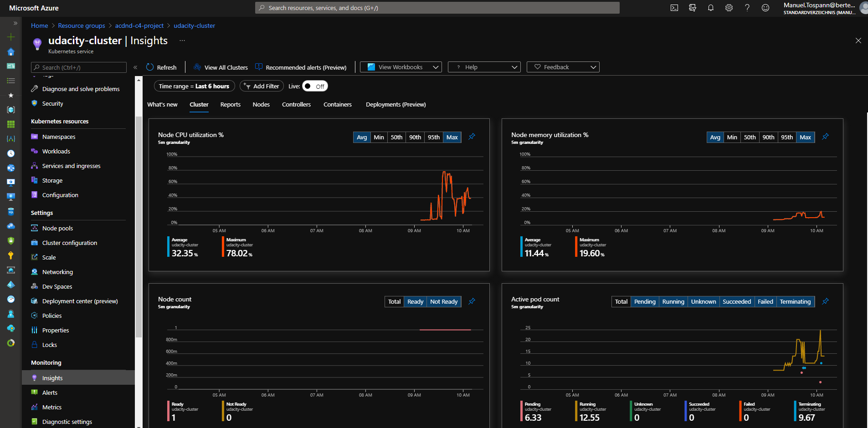The image size is (868, 428).
Task: Click the sidebar Search (Ctrl+/) field
Action: (x=79, y=67)
